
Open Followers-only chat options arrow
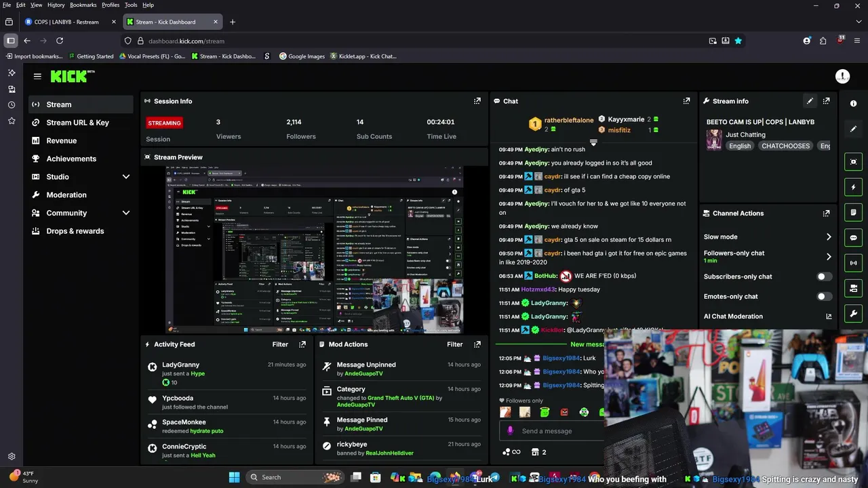point(828,257)
